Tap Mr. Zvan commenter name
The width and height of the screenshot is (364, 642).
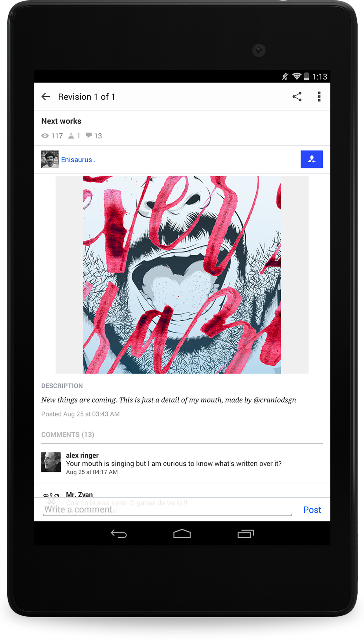click(x=79, y=494)
